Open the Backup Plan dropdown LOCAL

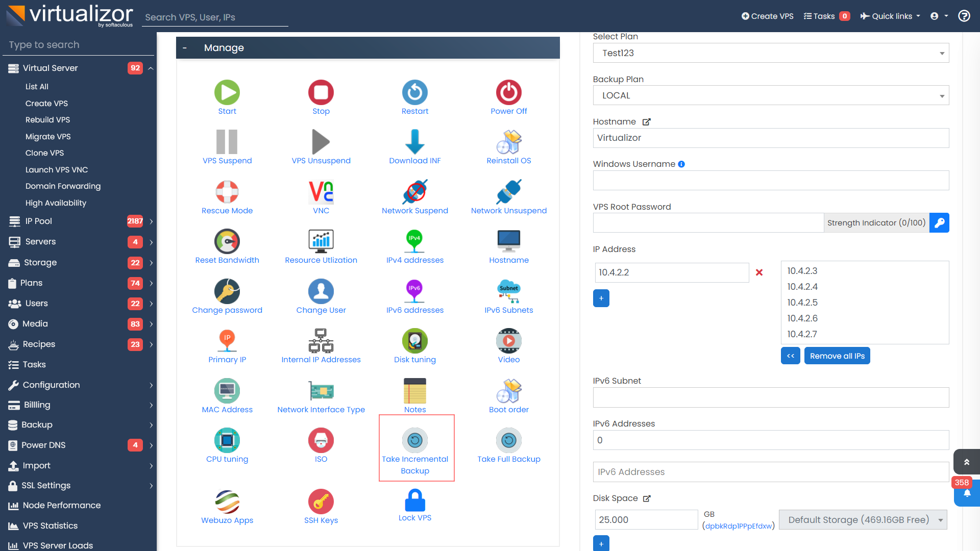(771, 95)
